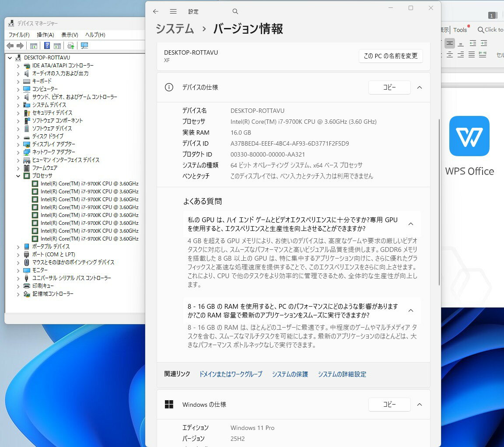The height and width of the screenshot is (447, 504).
Task: Click the Decrease indent icon in WPS
Action: tap(473, 43)
